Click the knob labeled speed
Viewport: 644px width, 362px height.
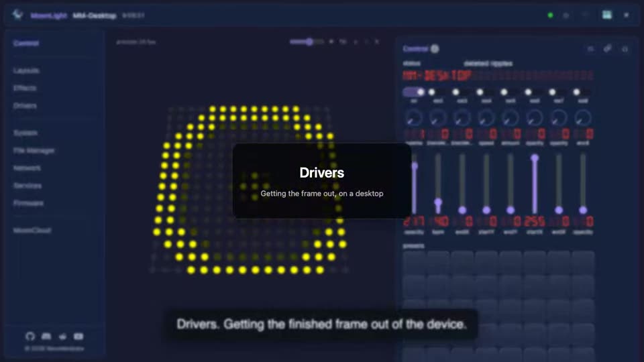(x=486, y=118)
